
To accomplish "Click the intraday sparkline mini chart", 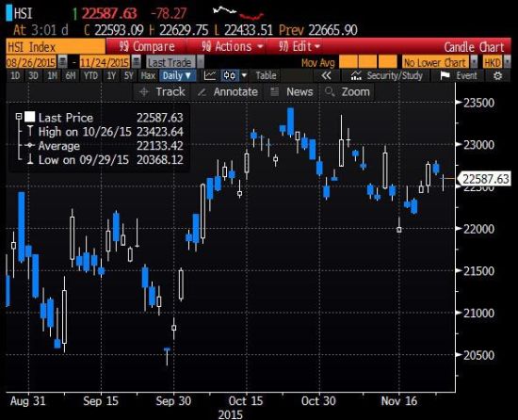I will pyautogui.click(x=238, y=12).
